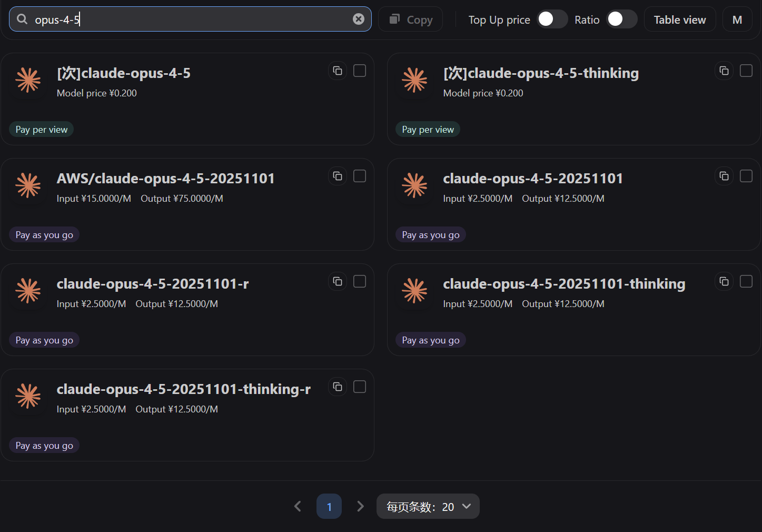The height and width of the screenshot is (532, 762).
Task: Click Pay as you go tag on claude-opus-4-5-20251101-thinking
Action: [x=431, y=340]
